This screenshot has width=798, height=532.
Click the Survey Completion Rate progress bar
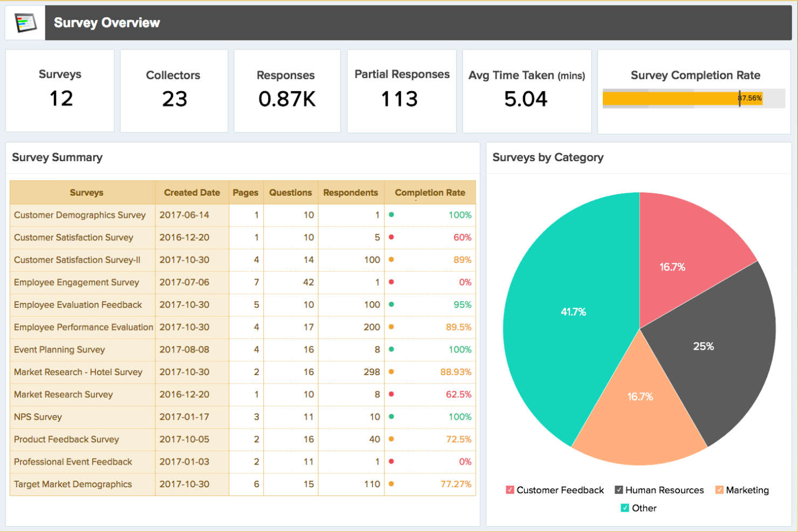coord(683,99)
